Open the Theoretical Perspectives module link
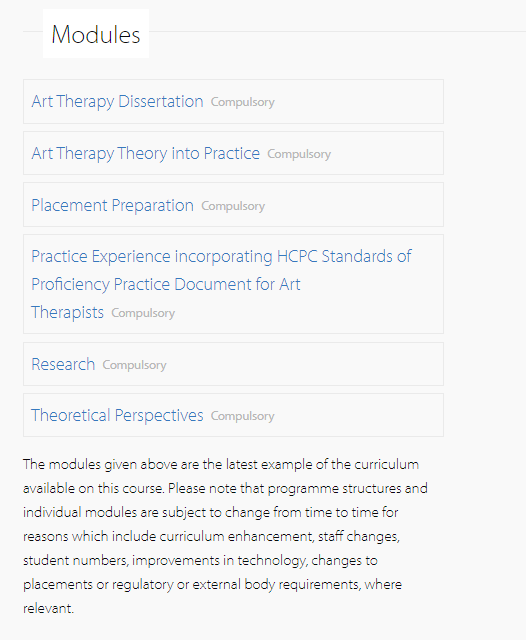The width and height of the screenshot is (526, 640). pos(117,415)
